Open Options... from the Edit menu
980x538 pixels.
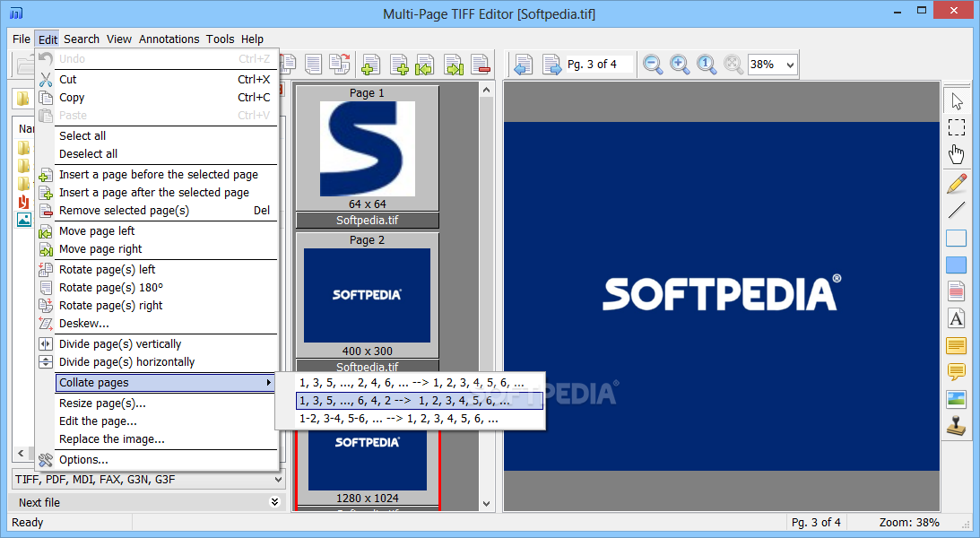pos(156,460)
